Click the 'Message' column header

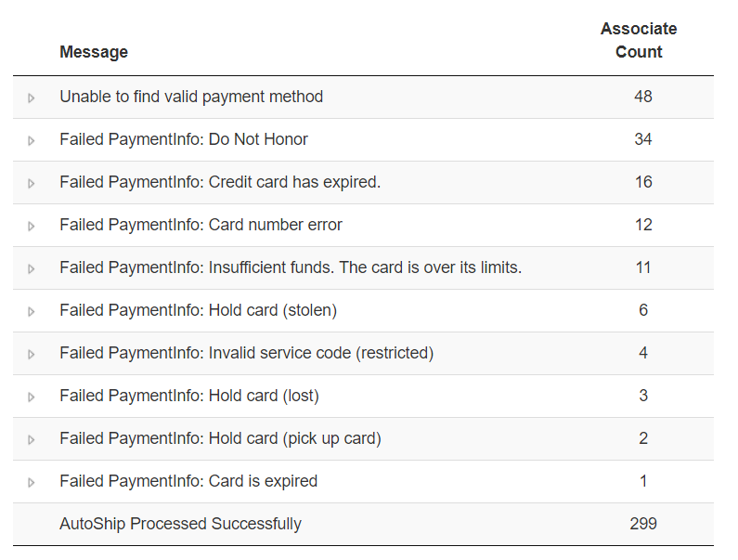tap(94, 52)
